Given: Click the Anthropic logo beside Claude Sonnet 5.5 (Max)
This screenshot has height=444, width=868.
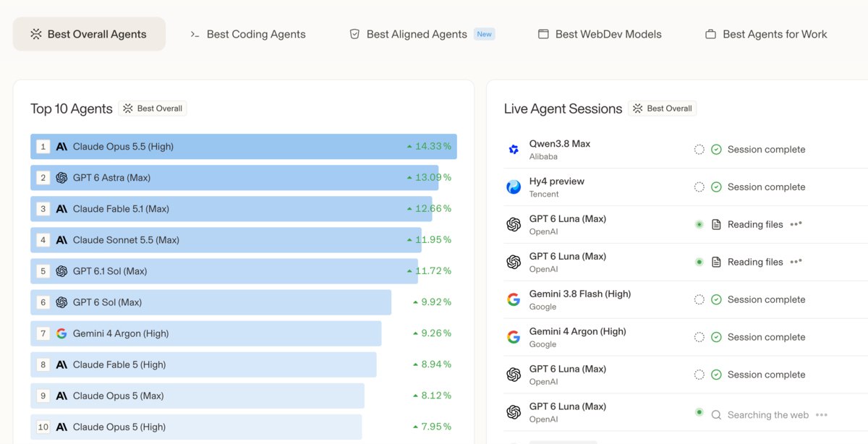Looking at the screenshot, I should click(x=61, y=240).
